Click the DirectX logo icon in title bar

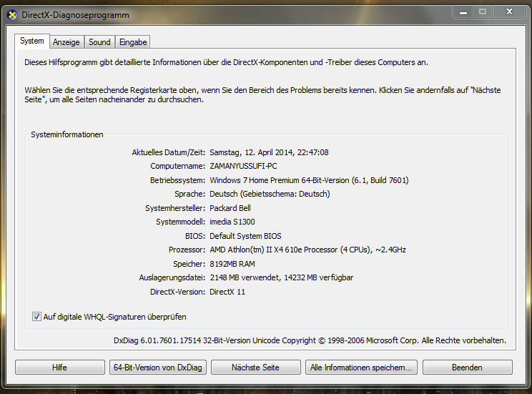click(12, 15)
